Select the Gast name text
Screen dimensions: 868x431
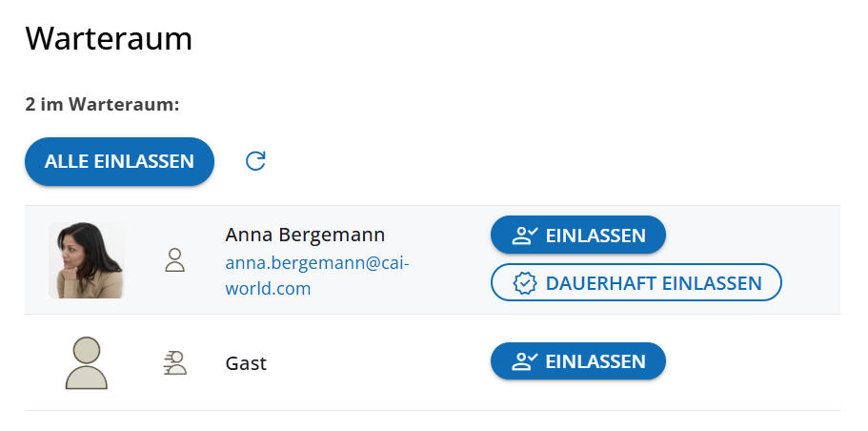[x=246, y=363]
